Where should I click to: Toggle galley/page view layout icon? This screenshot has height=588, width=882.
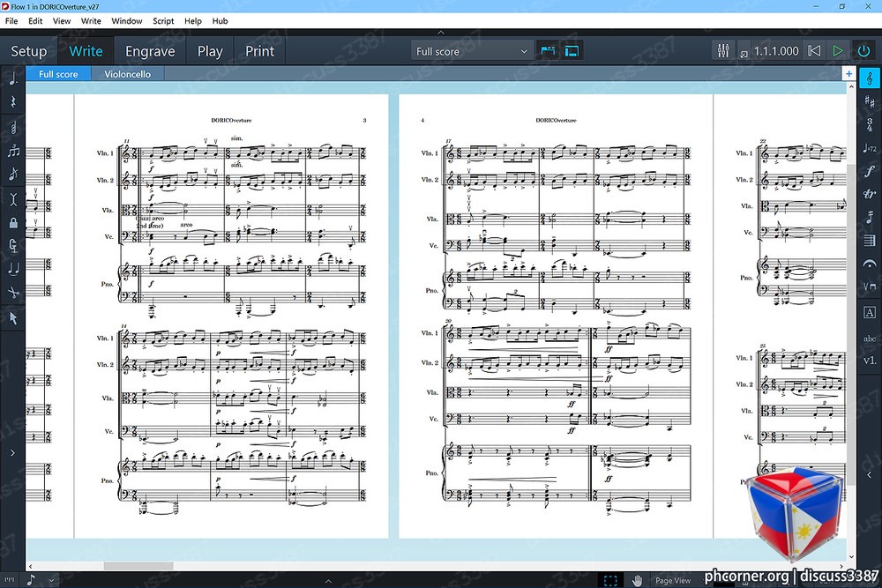point(548,51)
